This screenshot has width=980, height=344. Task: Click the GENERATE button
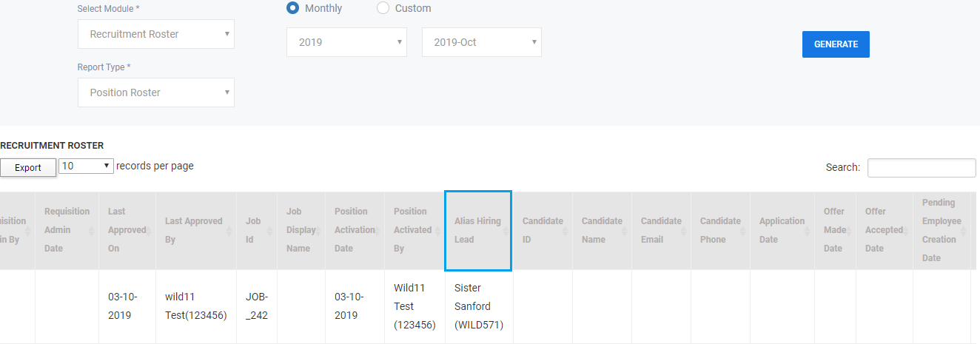(836, 44)
